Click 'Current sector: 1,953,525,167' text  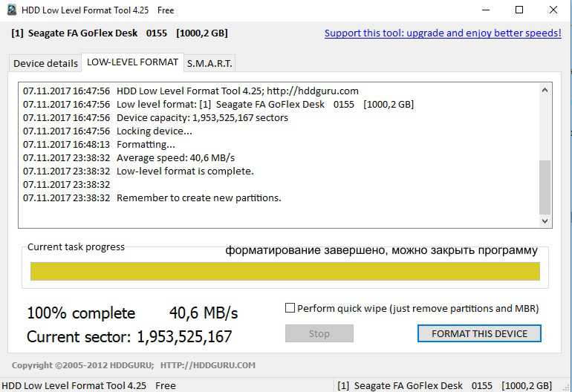129,336
